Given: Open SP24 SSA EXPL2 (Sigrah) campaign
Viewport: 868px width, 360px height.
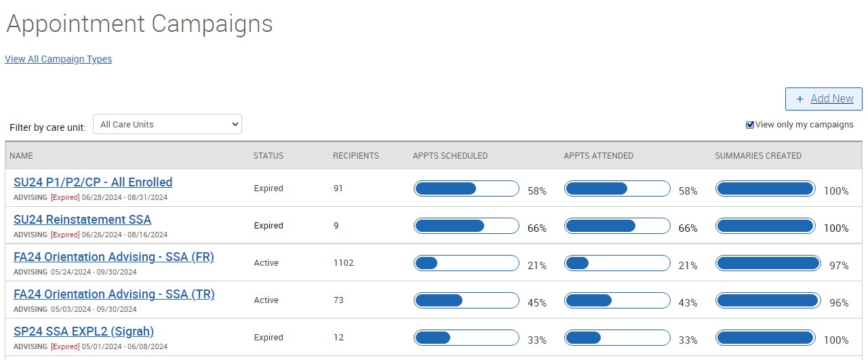Looking at the screenshot, I should coord(83,332).
